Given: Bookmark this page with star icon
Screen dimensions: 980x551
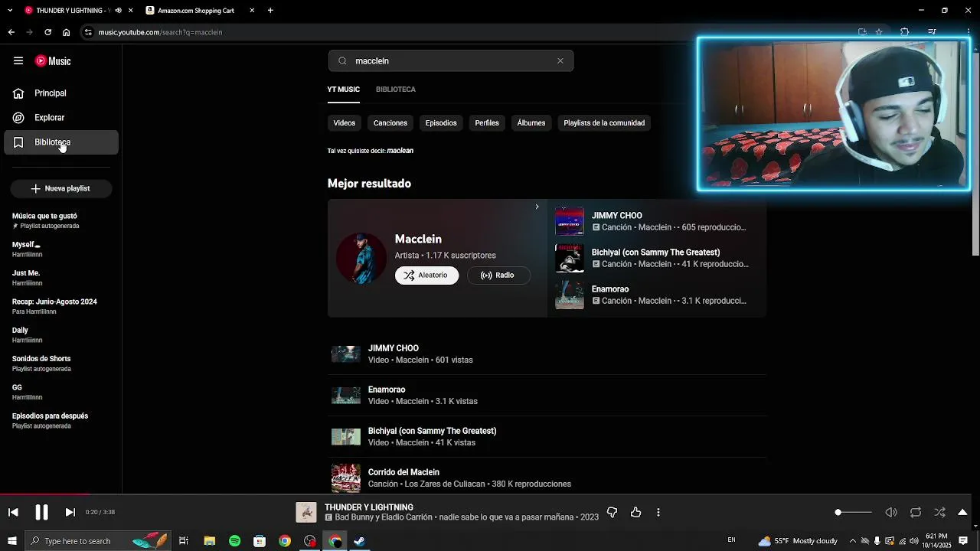Looking at the screenshot, I should coord(879,32).
